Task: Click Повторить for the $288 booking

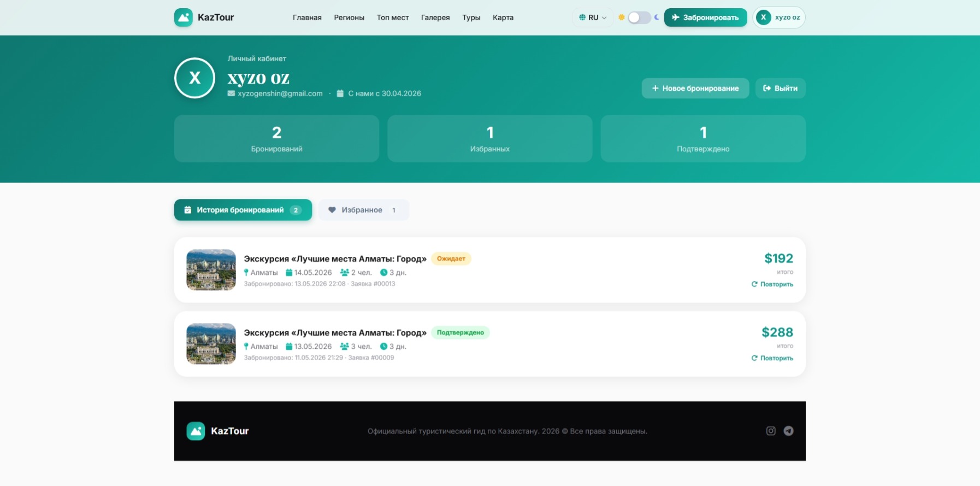Action: pyautogui.click(x=772, y=358)
